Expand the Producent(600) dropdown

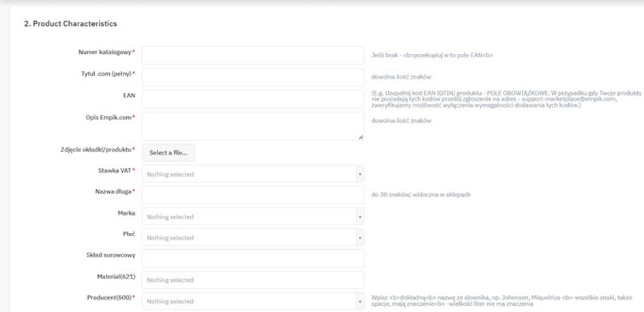click(252, 301)
